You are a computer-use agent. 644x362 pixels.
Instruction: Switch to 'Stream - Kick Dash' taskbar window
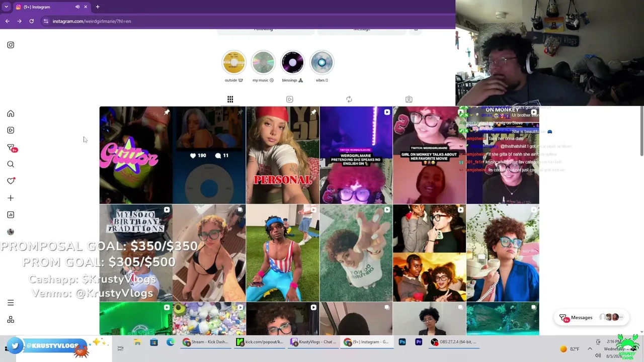(x=206, y=342)
